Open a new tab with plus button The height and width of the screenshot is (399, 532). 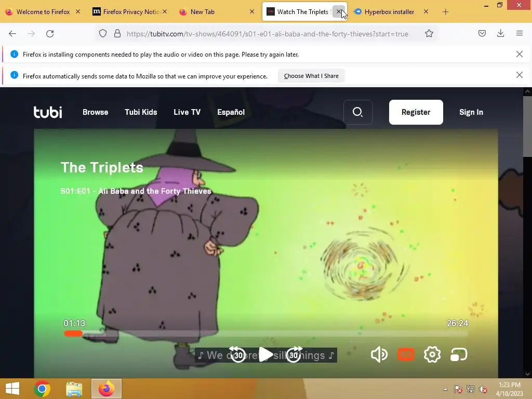tap(445, 12)
